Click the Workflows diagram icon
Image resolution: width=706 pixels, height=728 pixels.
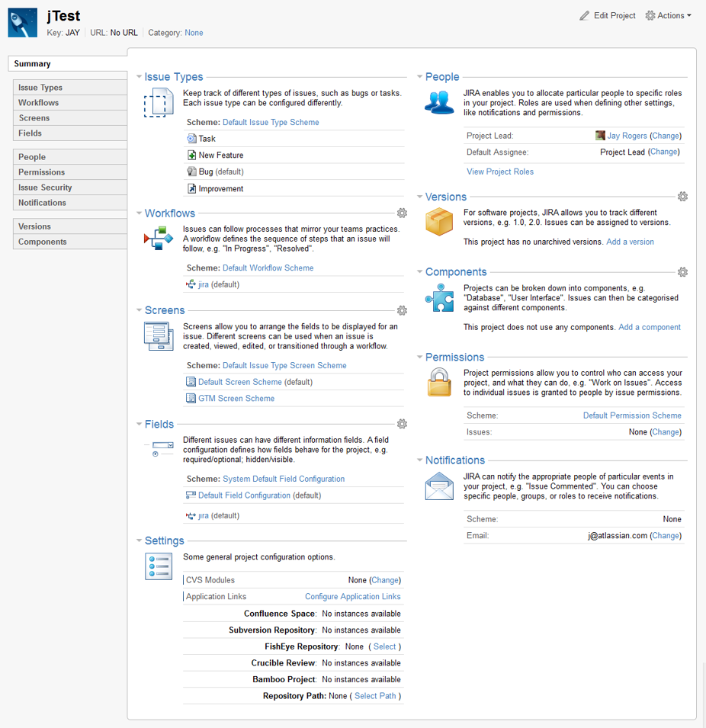click(x=159, y=238)
